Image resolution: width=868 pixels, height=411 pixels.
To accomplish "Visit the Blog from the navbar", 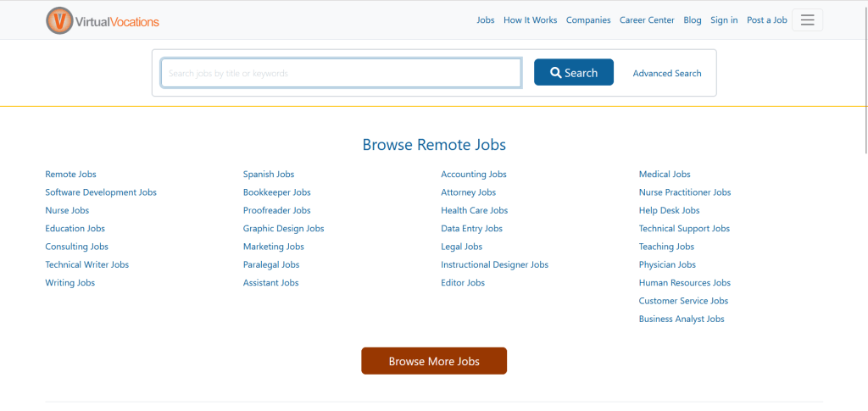I will (x=692, y=19).
